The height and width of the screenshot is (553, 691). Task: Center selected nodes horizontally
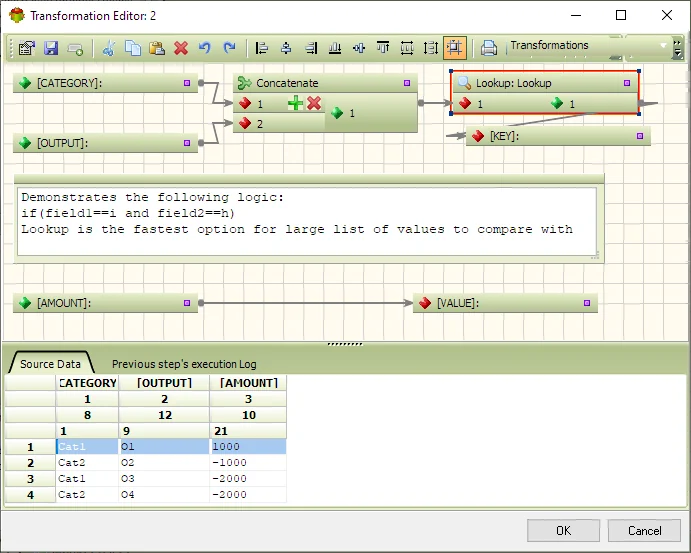[286, 48]
